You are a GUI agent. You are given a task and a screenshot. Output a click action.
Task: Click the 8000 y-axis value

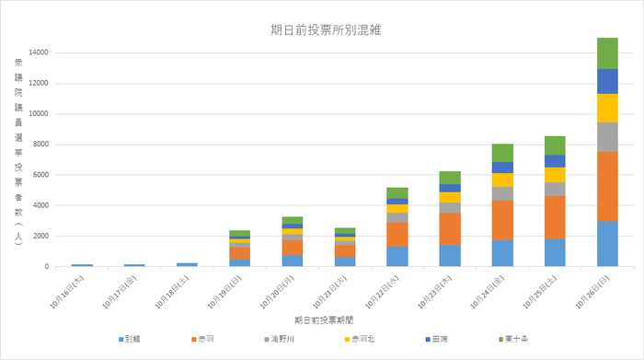pyautogui.click(x=40, y=145)
